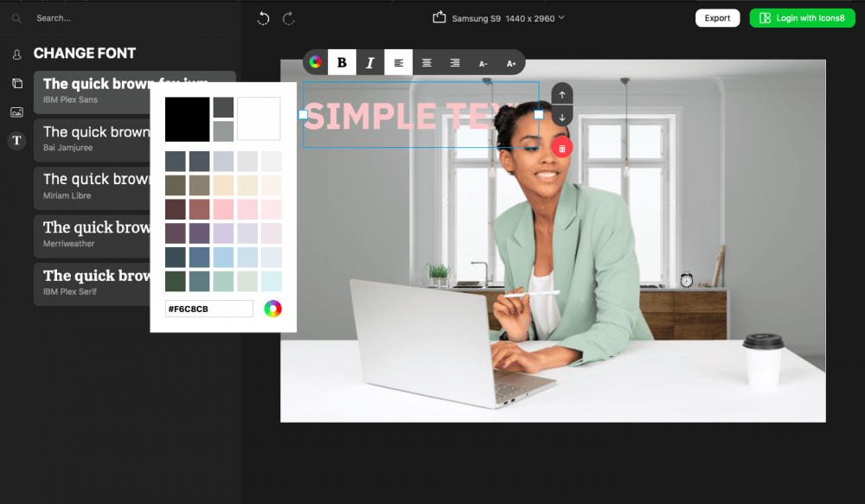Select the Bai Jamjuree font option
Screen dimensions: 865x504
(x=95, y=139)
